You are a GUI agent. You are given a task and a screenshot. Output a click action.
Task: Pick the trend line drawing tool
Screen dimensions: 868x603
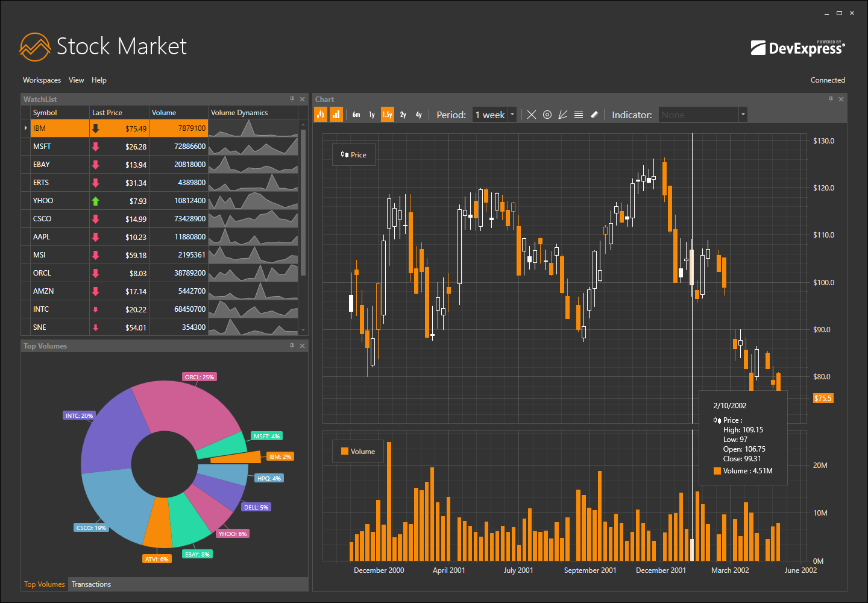(563, 114)
